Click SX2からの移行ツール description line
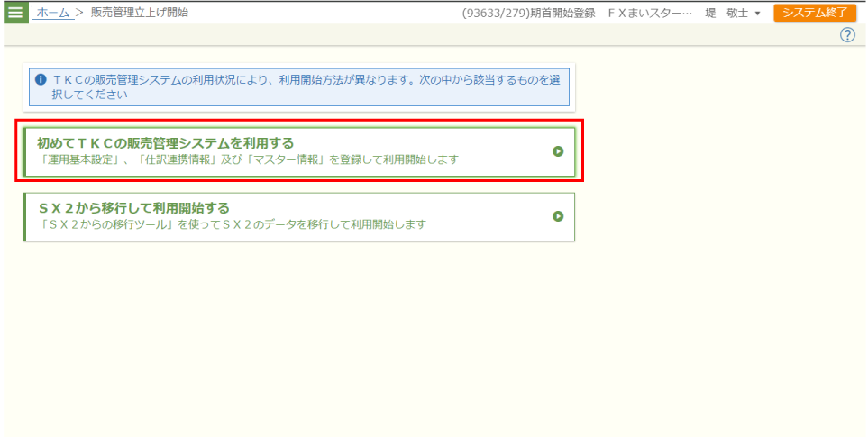 coord(232,225)
